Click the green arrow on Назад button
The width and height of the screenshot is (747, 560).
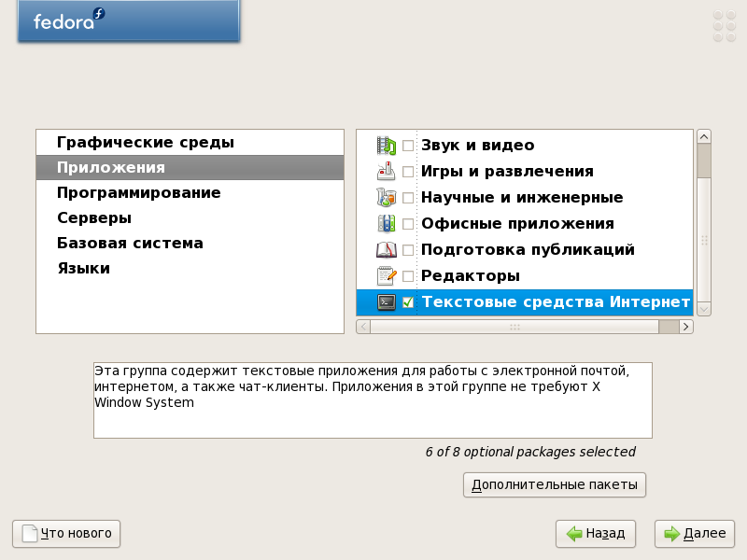tap(574, 534)
